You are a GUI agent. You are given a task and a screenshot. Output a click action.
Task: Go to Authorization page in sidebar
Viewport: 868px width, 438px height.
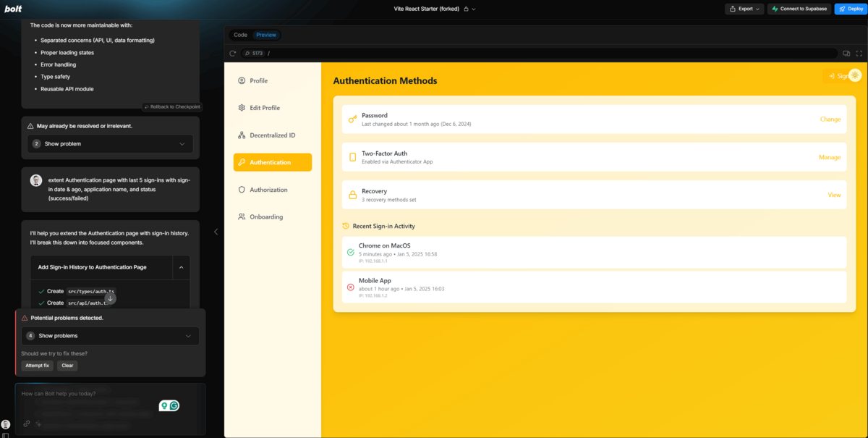268,190
